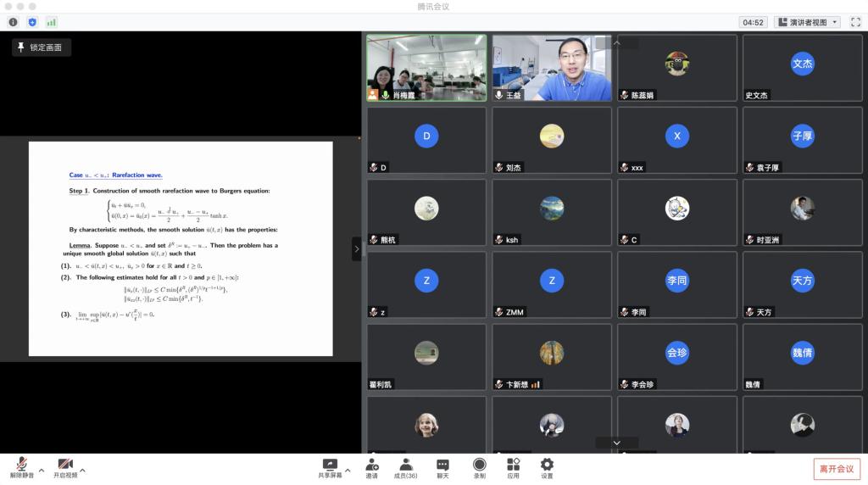This screenshot has width=868, height=485.
Task: Open the 演讲者视图 view dropdown
Action: pos(807,22)
